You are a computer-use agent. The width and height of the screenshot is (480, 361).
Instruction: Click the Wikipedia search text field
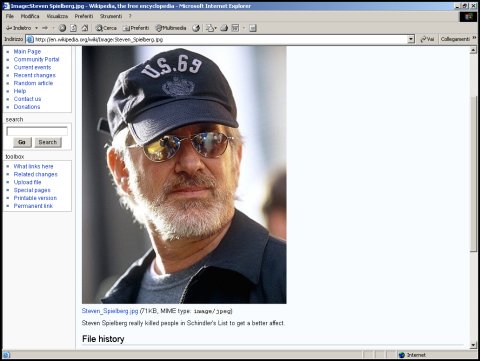coord(37,131)
